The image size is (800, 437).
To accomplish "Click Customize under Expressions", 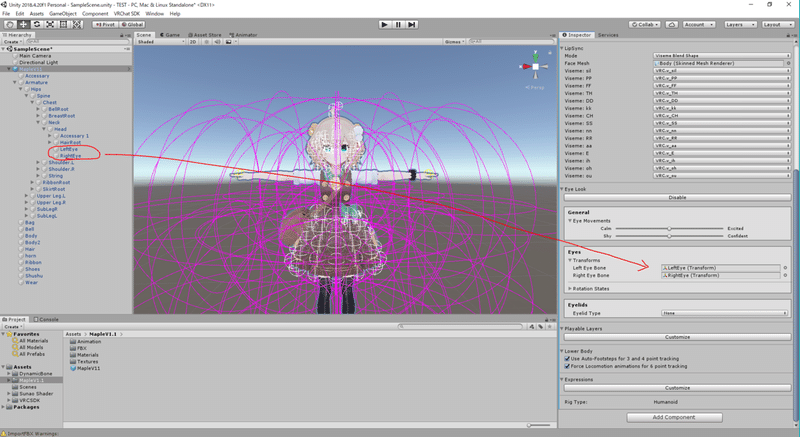I will [x=677, y=388].
